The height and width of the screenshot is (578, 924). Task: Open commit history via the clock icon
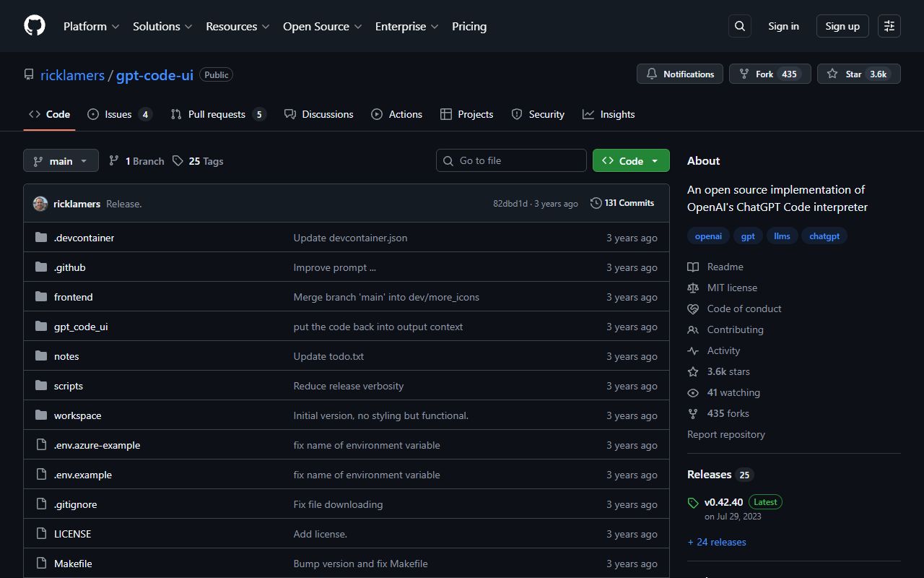596,202
